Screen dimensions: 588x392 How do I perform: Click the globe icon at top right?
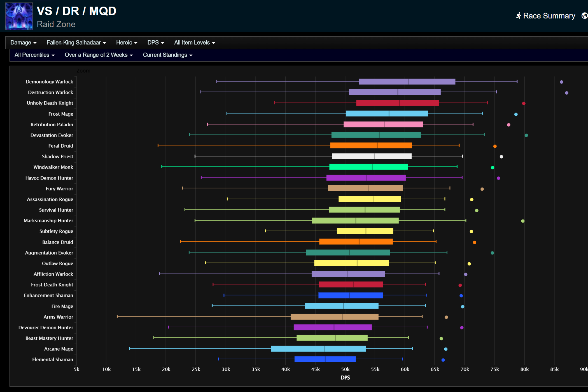[x=585, y=16]
